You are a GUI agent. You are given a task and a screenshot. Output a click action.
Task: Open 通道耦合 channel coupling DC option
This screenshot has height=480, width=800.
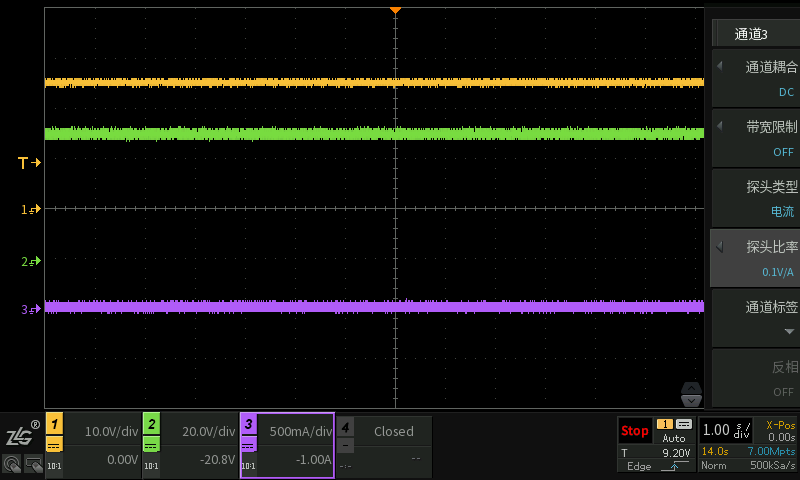[756, 79]
